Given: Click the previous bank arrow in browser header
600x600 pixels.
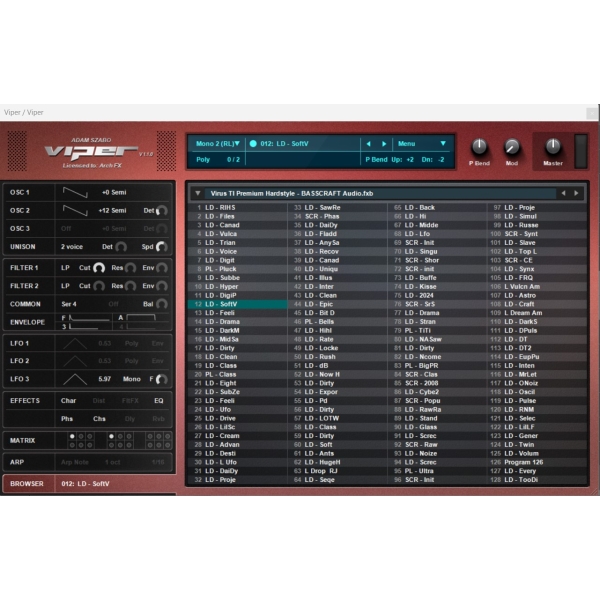Looking at the screenshot, I should point(563,193).
